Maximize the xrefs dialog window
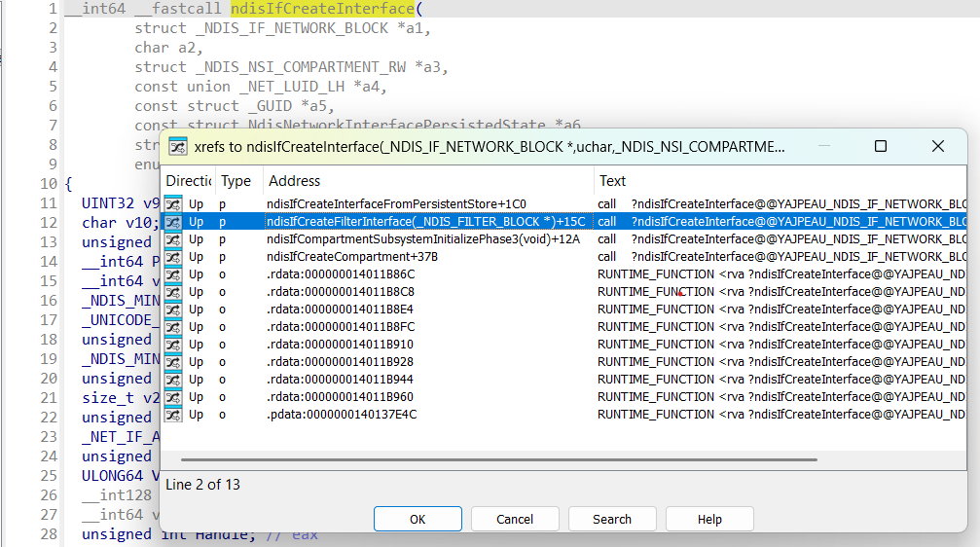Viewport: 980px width, 547px height. pyautogui.click(x=880, y=146)
